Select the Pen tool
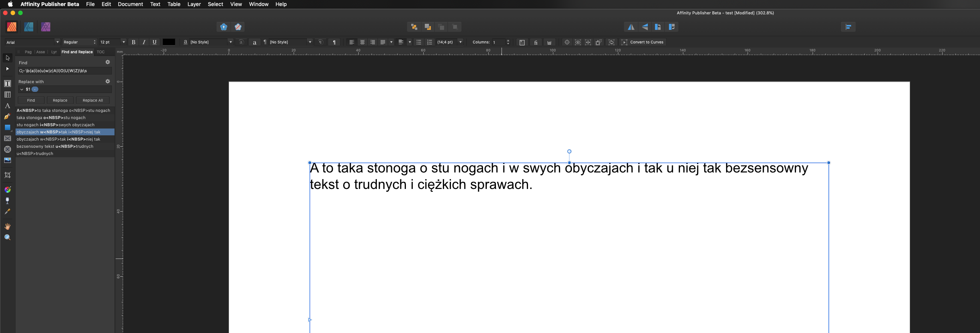This screenshot has width=980, height=333. coord(8,116)
